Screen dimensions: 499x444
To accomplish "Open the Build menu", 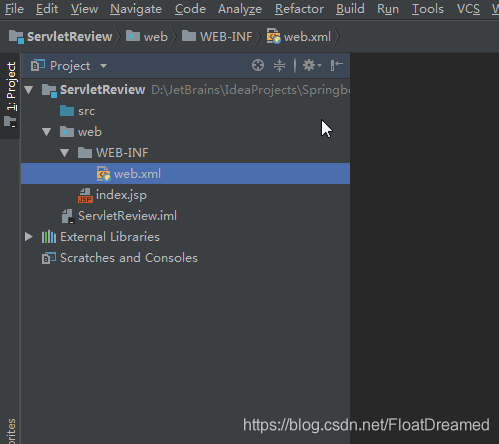I will (350, 9).
